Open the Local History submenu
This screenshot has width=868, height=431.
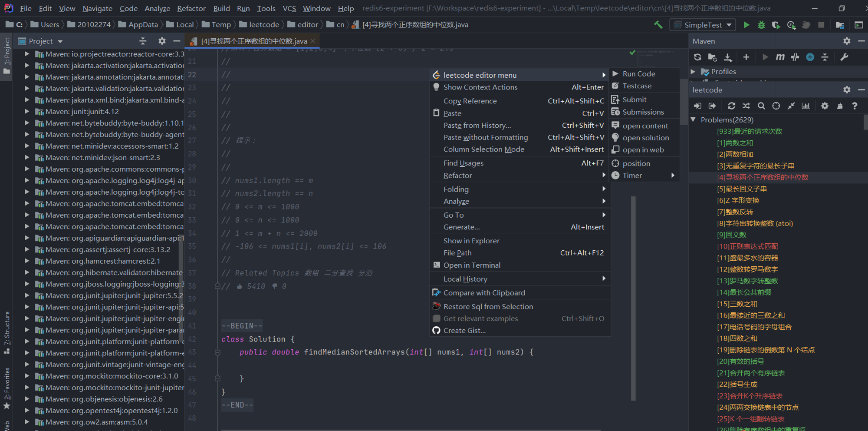[519, 279]
